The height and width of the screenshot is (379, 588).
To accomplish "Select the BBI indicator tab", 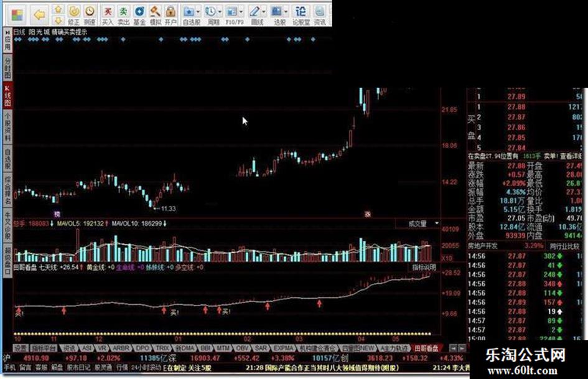I will click(206, 349).
